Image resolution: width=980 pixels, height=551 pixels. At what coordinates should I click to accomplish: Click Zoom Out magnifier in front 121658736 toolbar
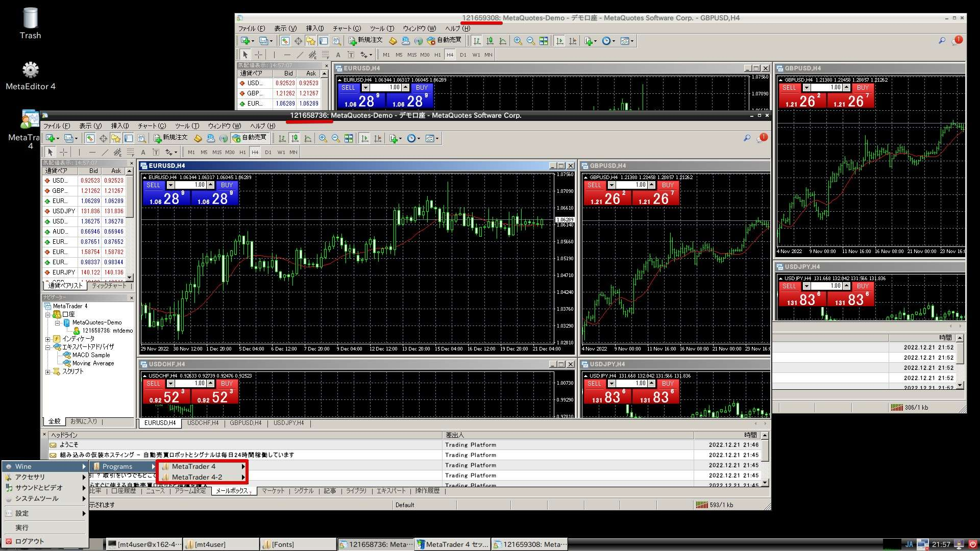click(336, 138)
